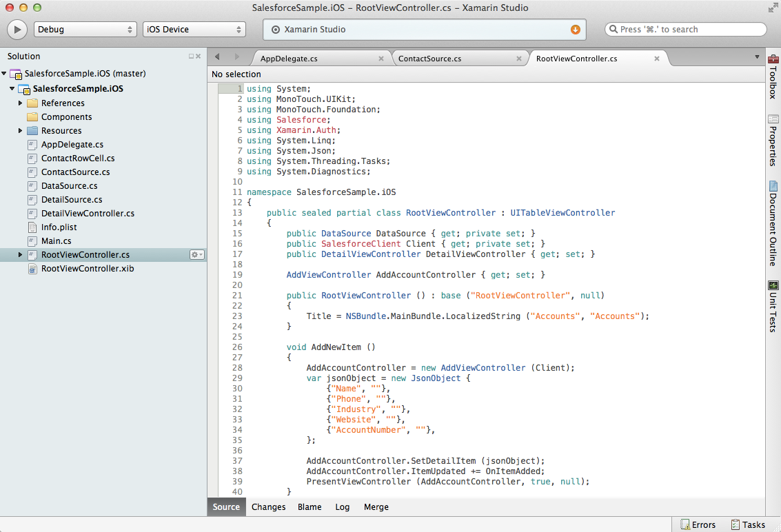Navigate back with left arrow

coord(217,57)
